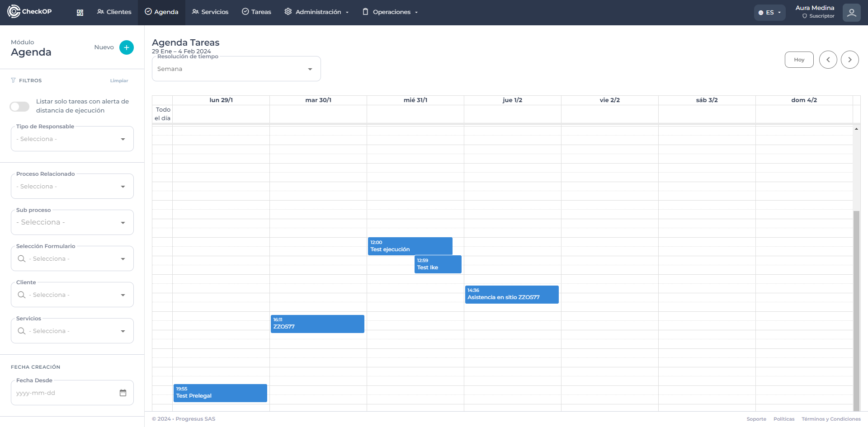Image resolution: width=868 pixels, height=427 pixels.
Task: Toggle distance alert tasks switch
Action: [x=19, y=106]
